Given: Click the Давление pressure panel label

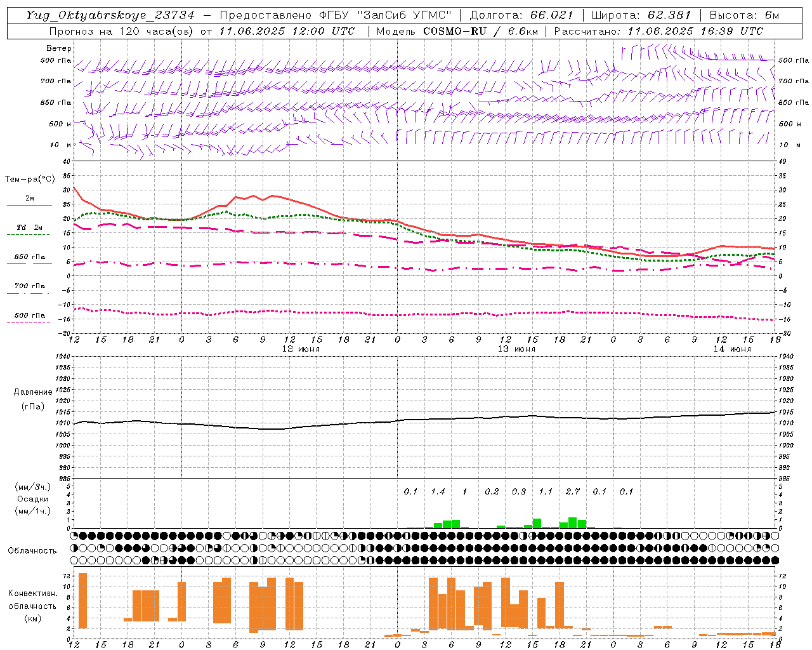Looking at the screenshot, I should tap(33, 392).
